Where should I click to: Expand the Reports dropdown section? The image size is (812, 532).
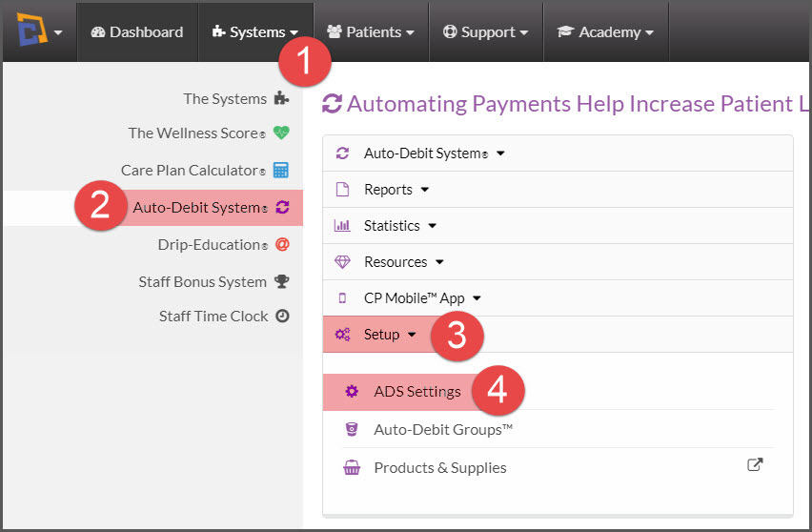click(558, 190)
